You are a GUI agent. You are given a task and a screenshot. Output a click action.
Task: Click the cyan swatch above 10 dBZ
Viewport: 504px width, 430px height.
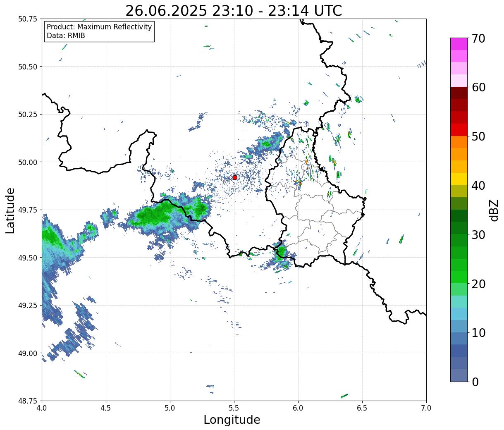tap(459, 314)
